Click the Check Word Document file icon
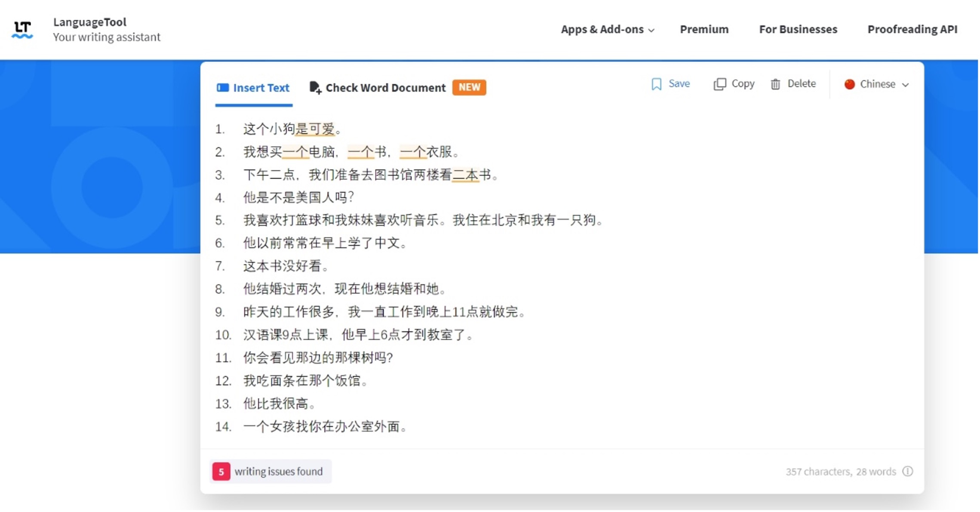This screenshot has height=512, width=980. click(316, 88)
